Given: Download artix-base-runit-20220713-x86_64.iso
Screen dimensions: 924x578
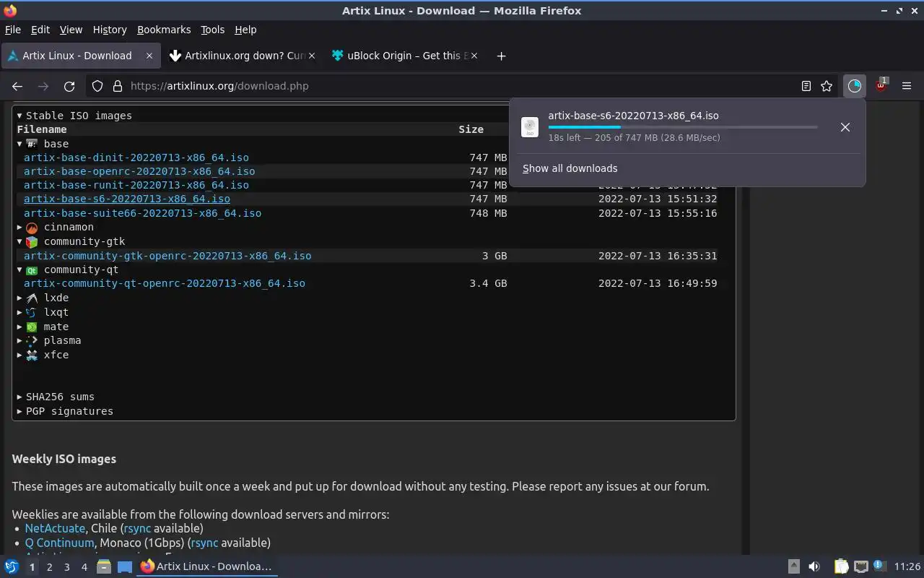Looking at the screenshot, I should tap(136, 185).
